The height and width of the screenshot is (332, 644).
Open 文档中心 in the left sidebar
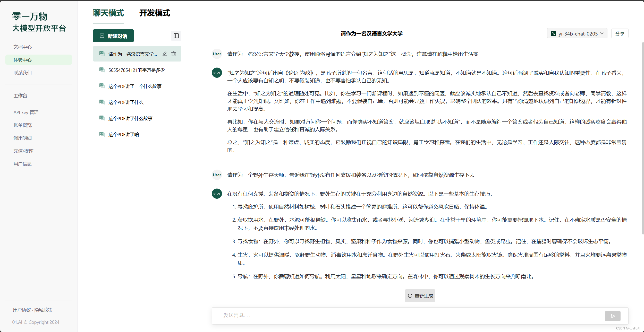coord(23,47)
